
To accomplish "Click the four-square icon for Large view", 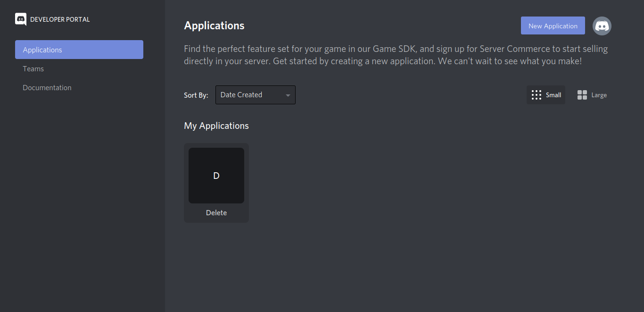I will pos(582,95).
